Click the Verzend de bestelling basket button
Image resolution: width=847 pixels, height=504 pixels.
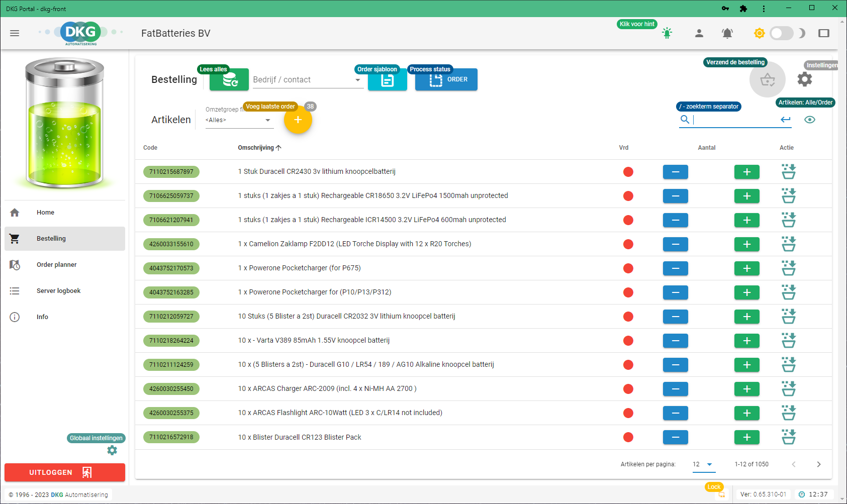(768, 79)
